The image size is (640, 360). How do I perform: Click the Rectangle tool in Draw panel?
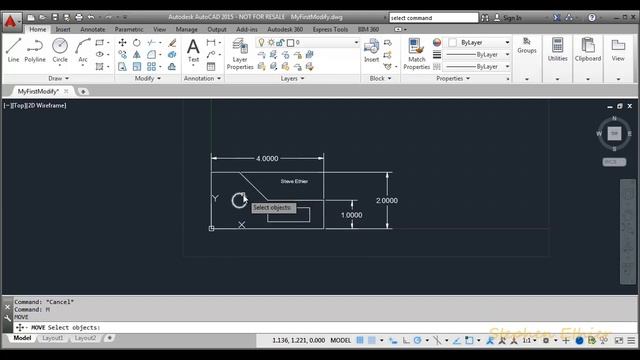(x=100, y=42)
